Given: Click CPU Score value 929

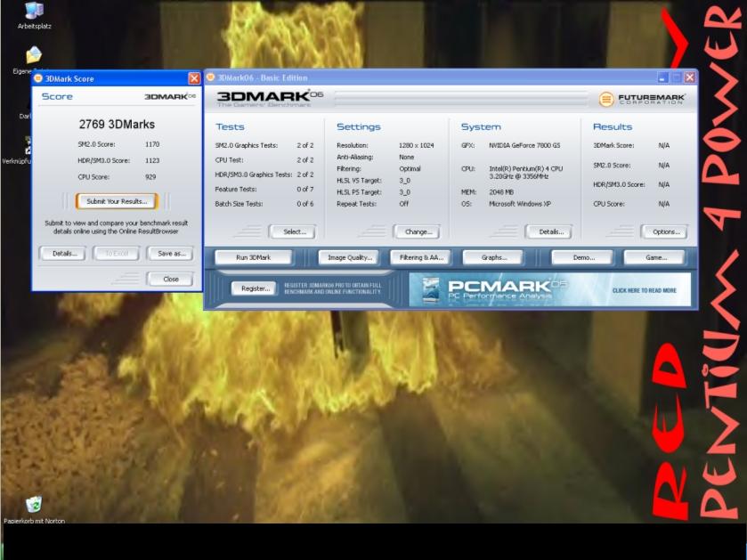Looking at the screenshot, I should [x=150, y=176].
